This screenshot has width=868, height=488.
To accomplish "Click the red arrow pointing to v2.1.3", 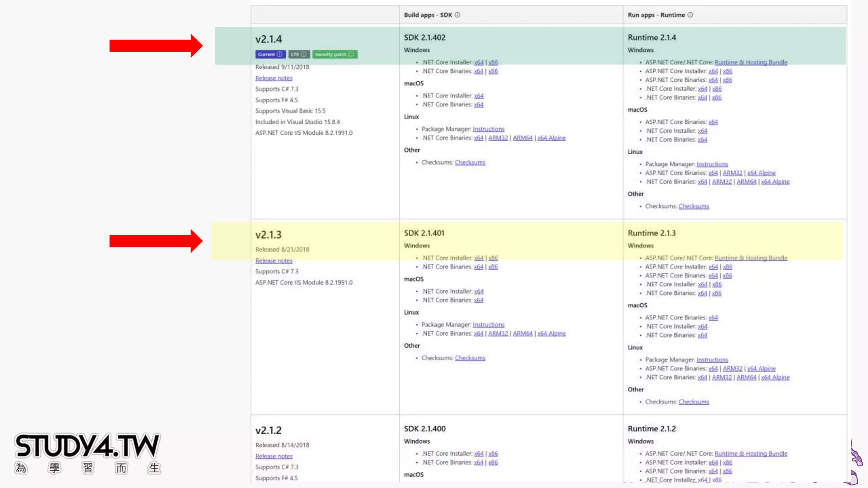I will (x=156, y=241).
